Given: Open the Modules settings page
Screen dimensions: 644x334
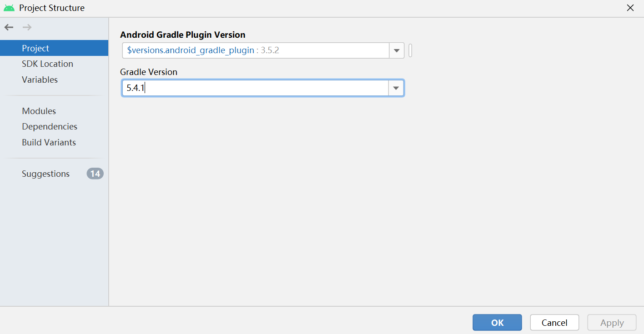Looking at the screenshot, I should click(x=39, y=110).
